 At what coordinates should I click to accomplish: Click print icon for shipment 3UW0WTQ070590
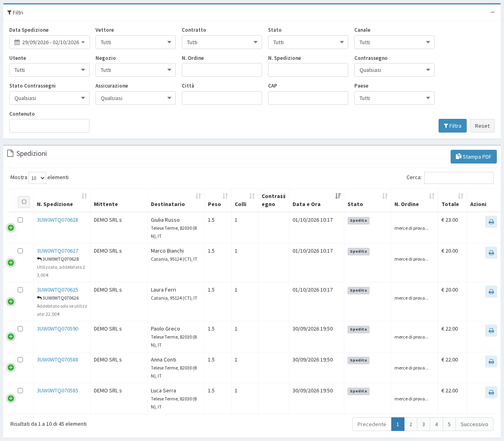click(x=491, y=331)
